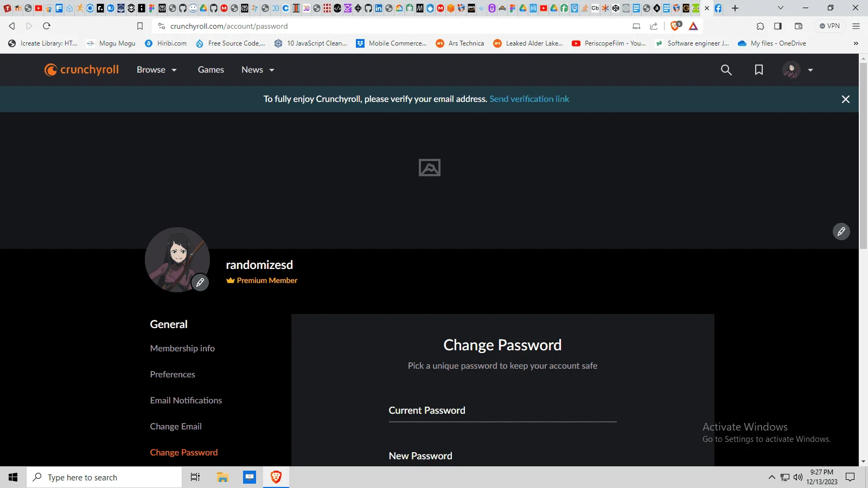The height and width of the screenshot is (488, 868).
Task: Open the My files - OneDrive bookmark
Action: [x=772, y=43]
